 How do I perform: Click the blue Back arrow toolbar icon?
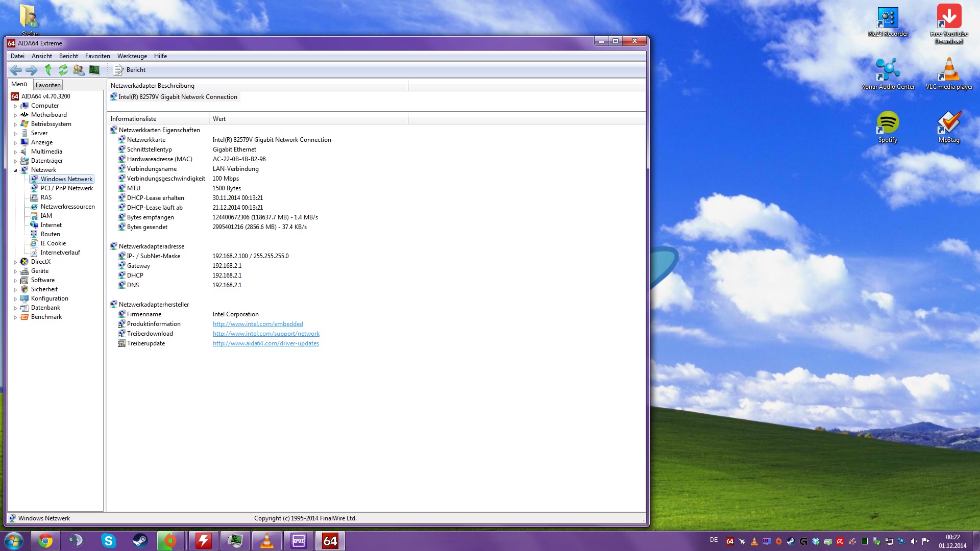[16, 70]
